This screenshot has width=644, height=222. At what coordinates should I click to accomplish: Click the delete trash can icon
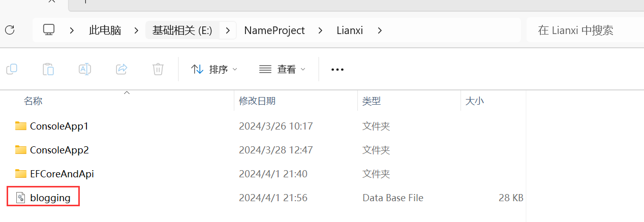coord(158,69)
